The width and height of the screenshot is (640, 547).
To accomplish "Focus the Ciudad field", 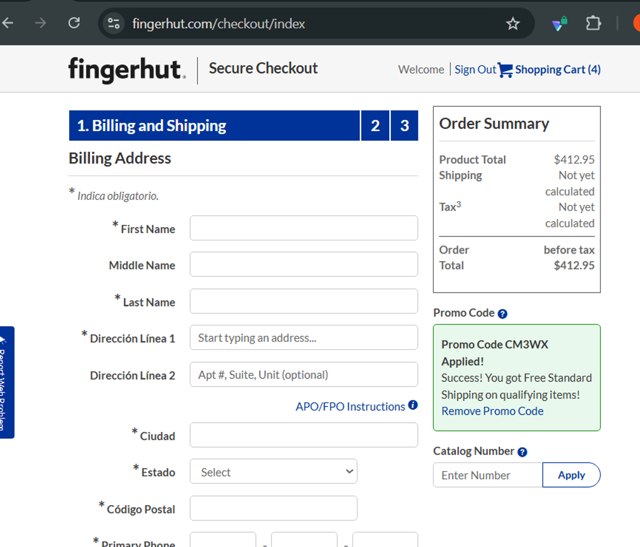I will pos(304,435).
